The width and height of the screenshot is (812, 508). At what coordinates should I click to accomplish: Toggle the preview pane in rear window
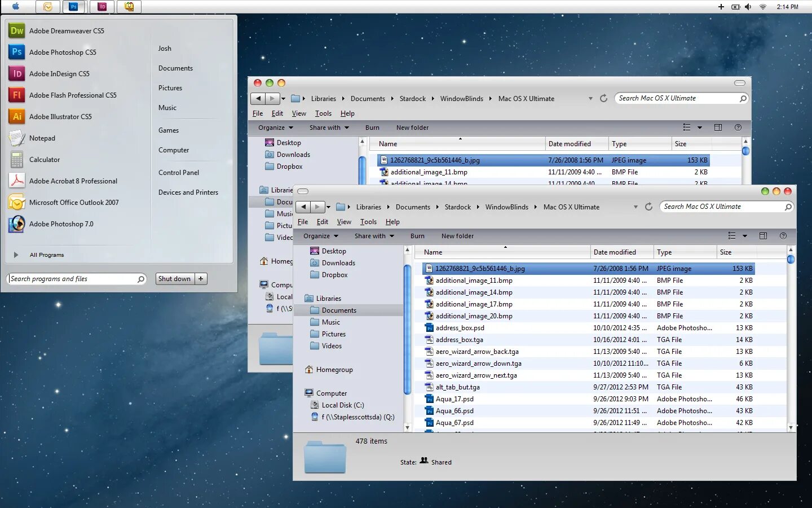[718, 128]
